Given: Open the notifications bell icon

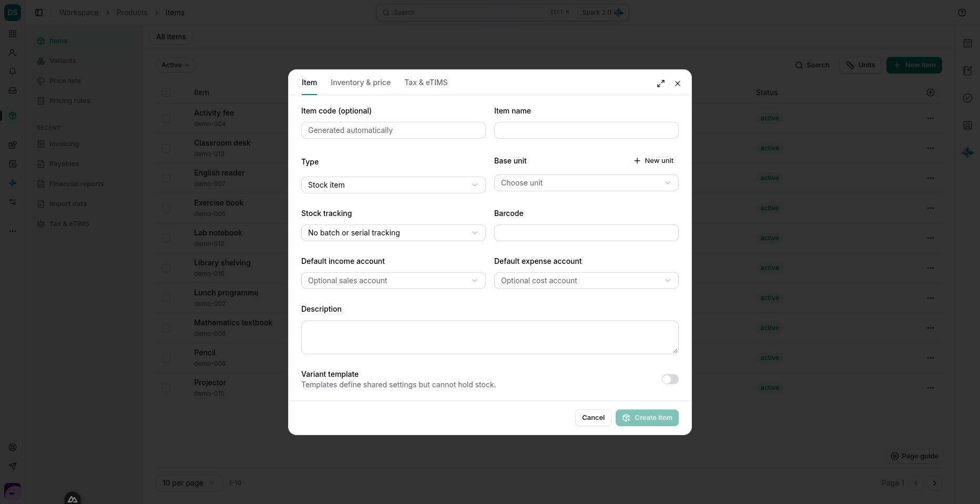Looking at the screenshot, I should point(13,71).
